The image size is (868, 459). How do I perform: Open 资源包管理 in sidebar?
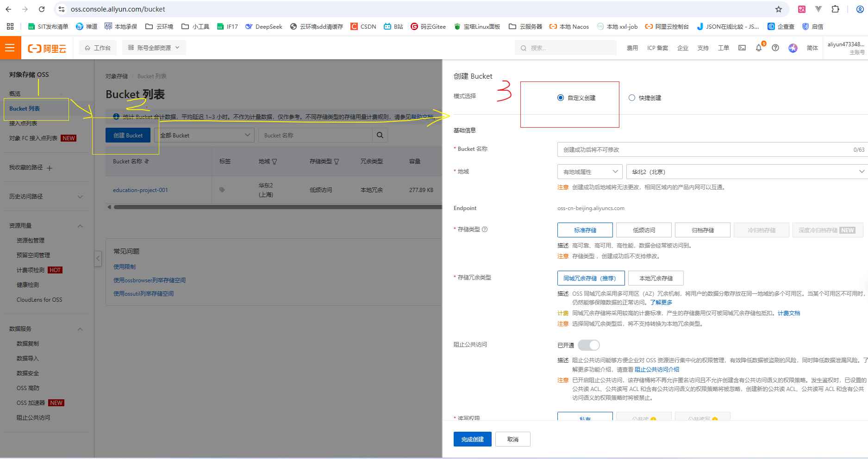pos(31,241)
